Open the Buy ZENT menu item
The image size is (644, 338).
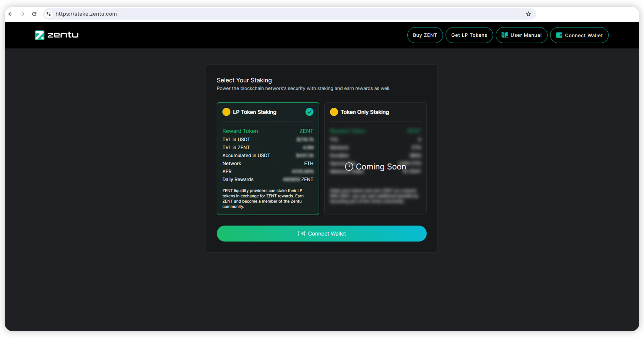pos(425,35)
